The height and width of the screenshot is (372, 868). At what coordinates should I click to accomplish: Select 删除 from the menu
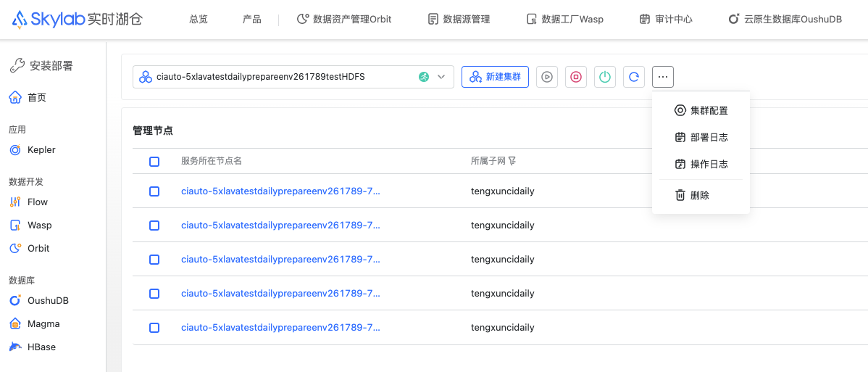(701, 195)
